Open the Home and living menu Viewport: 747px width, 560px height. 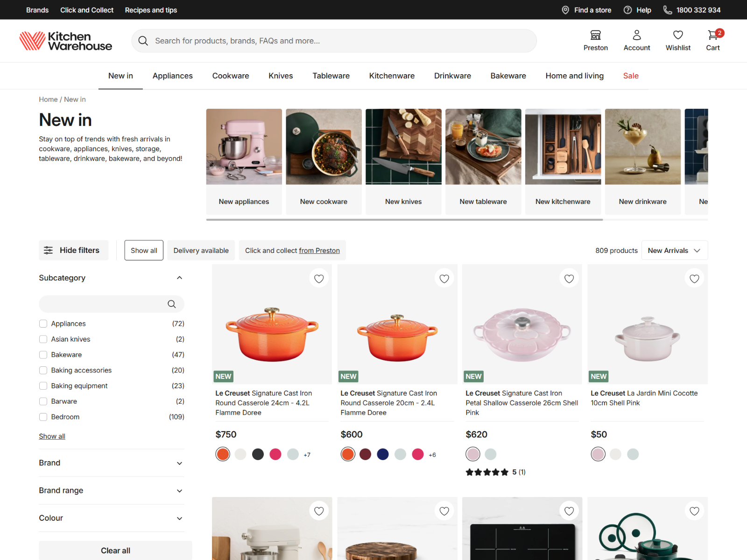coord(574,76)
